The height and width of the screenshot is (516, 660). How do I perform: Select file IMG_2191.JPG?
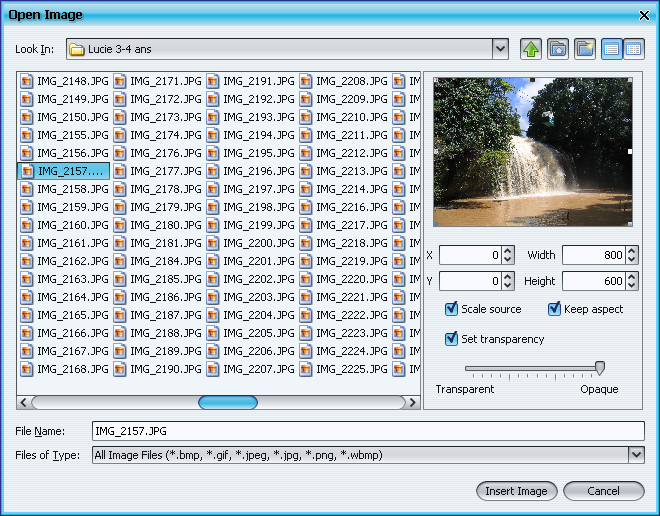[250, 81]
